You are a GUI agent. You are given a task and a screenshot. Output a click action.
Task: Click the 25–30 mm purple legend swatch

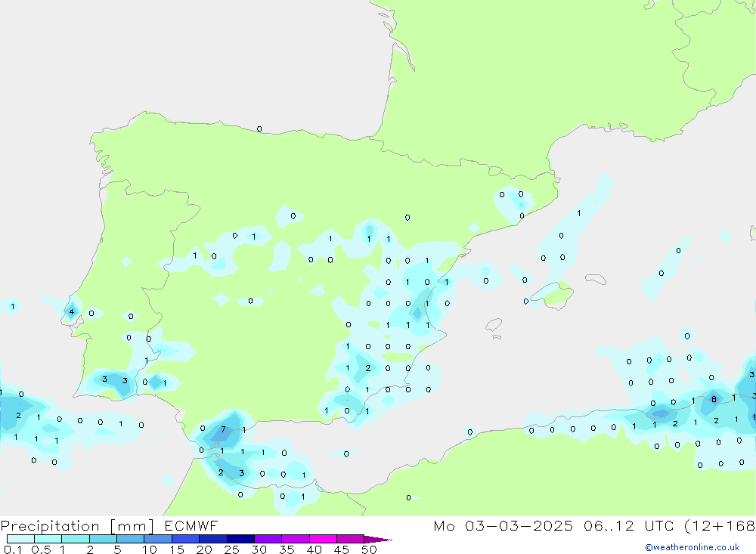(x=240, y=539)
